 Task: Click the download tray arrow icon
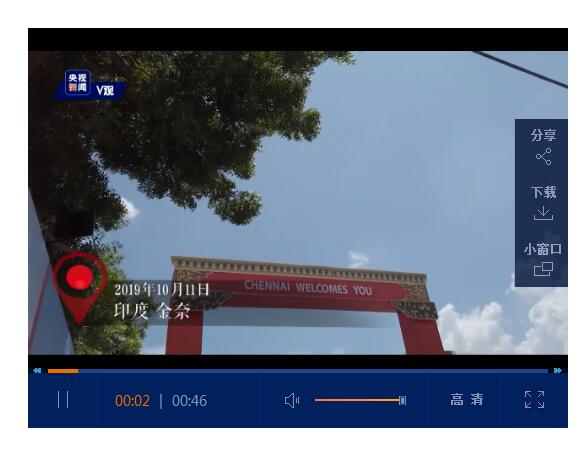pyautogui.click(x=543, y=213)
